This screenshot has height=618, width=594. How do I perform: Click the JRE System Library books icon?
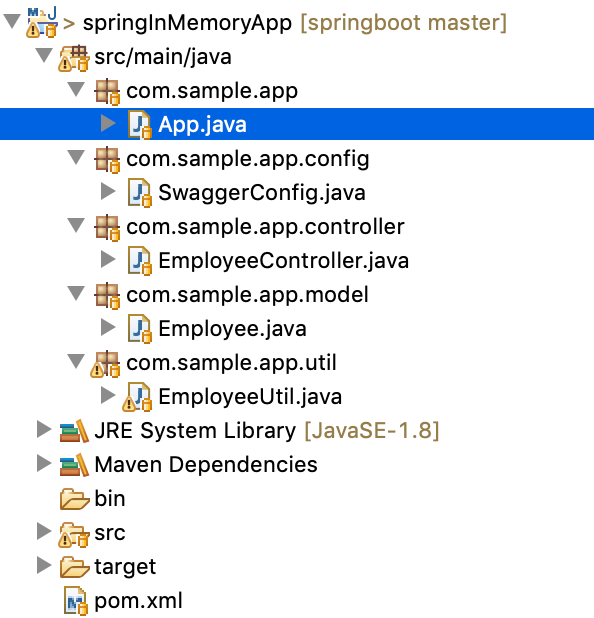tap(74, 431)
